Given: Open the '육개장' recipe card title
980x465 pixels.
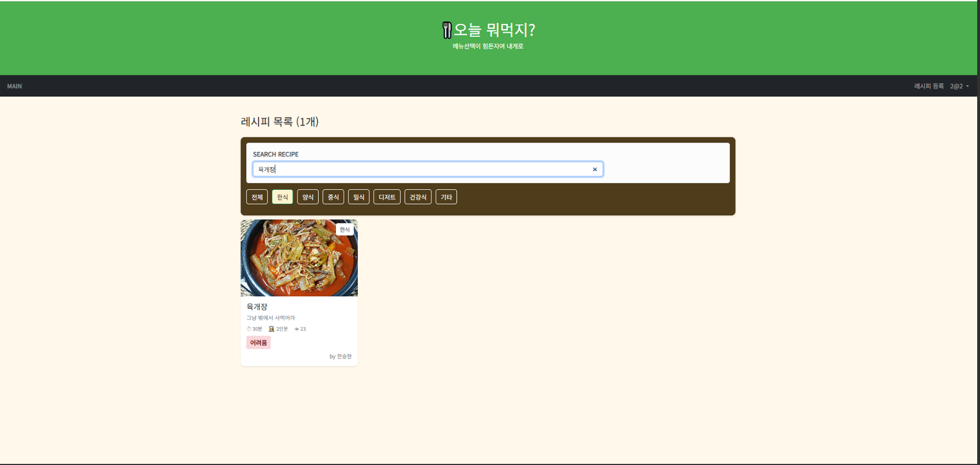Looking at the screenshot, I should coord(257,306).
